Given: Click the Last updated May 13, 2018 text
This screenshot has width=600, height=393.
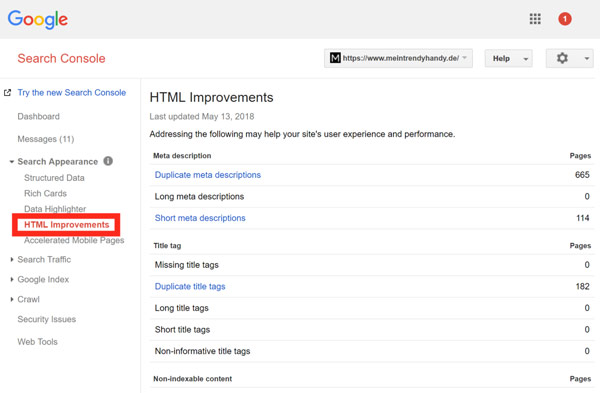Looking at the screenshot, I should pyautogui.click(x=202, y=116).
